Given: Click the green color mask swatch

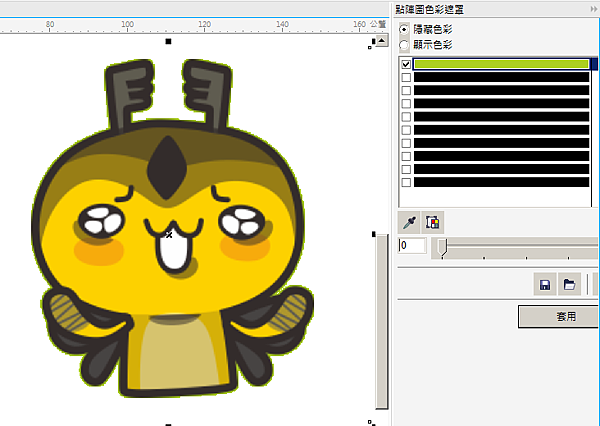Looking at the screenshot, I should [x=500, y=64].
